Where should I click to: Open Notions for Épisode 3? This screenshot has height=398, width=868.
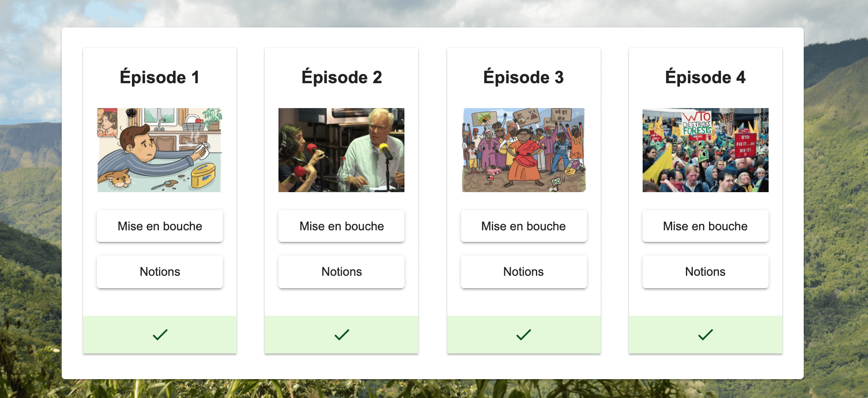[524, 272]
